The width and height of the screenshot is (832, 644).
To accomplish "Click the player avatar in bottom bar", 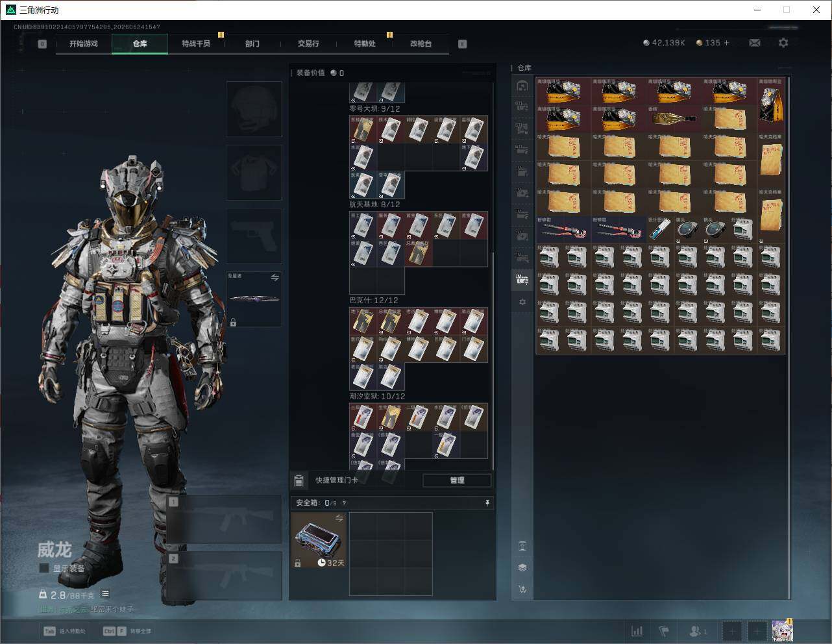I will (782, 630).
